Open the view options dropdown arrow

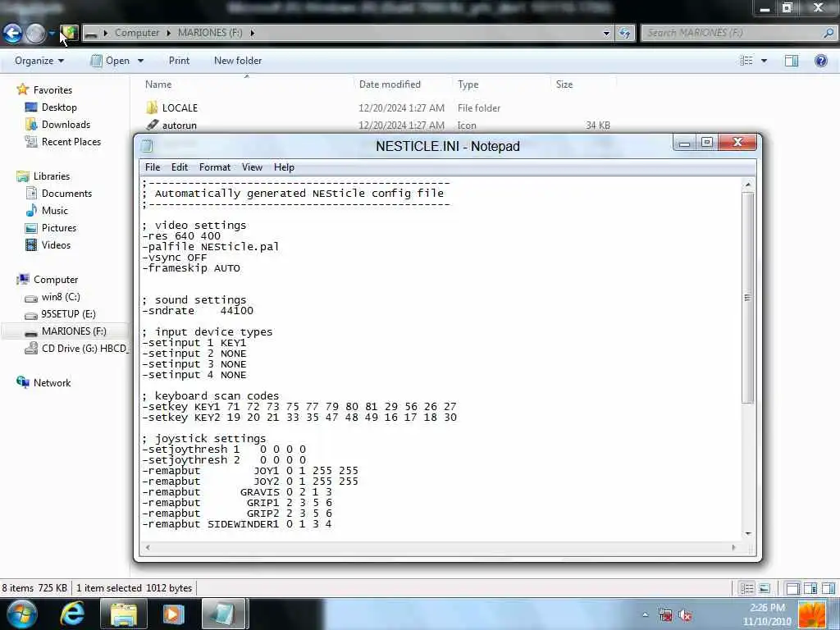pos(764,61)
